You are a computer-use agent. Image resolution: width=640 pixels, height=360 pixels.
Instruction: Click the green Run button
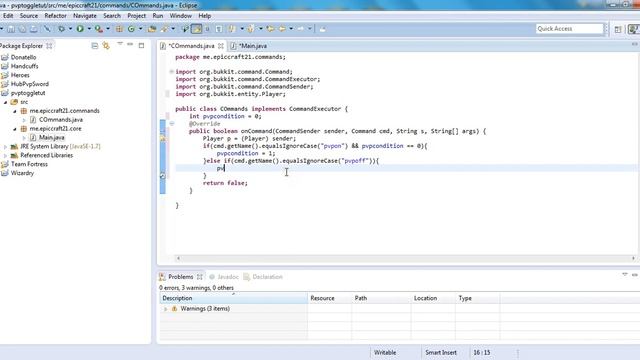[80, 29]
